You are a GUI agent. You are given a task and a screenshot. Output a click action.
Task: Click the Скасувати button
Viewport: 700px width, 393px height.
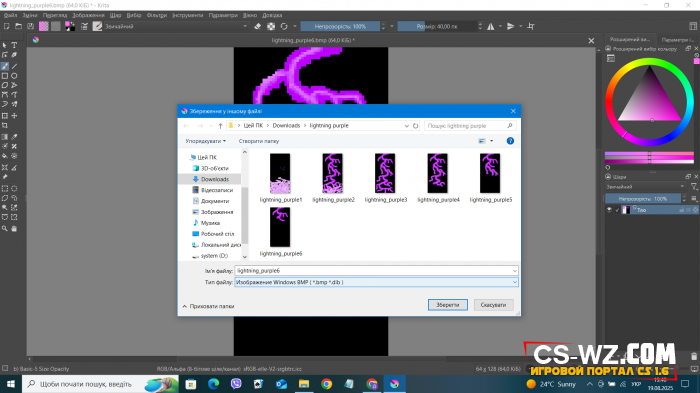[x=493, y=305]
